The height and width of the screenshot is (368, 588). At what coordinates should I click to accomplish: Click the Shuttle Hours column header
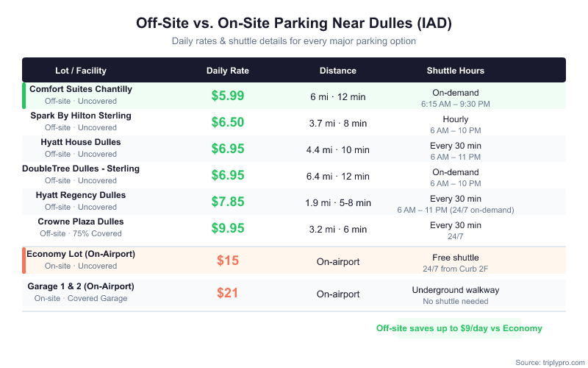456,71
